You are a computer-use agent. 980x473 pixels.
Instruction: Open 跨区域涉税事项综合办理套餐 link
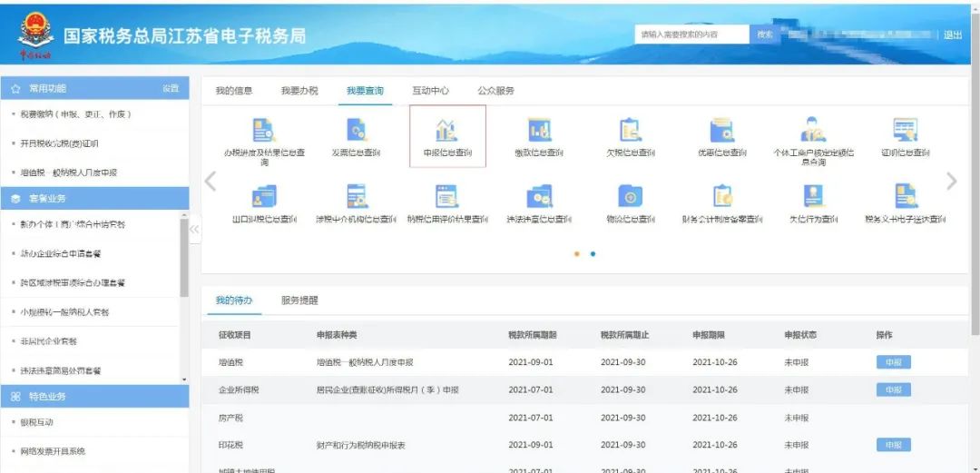(x=73, y=282)
